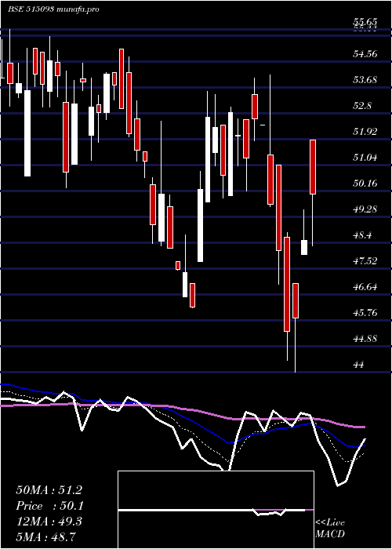Select the 51.92 price axis label
Viewport: 392px width, 549px height.
365,132
